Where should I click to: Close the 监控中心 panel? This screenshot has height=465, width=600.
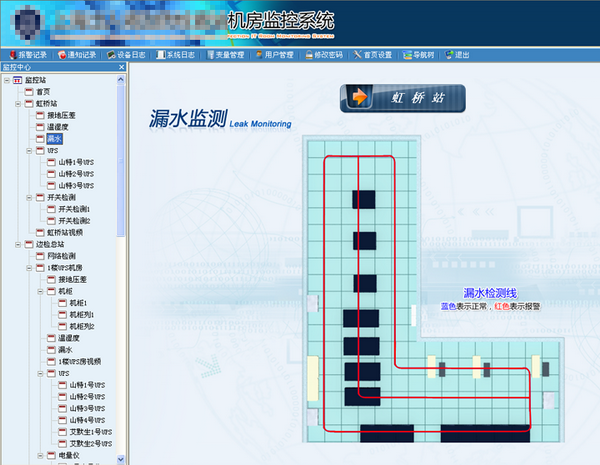(x=122, y=67)
